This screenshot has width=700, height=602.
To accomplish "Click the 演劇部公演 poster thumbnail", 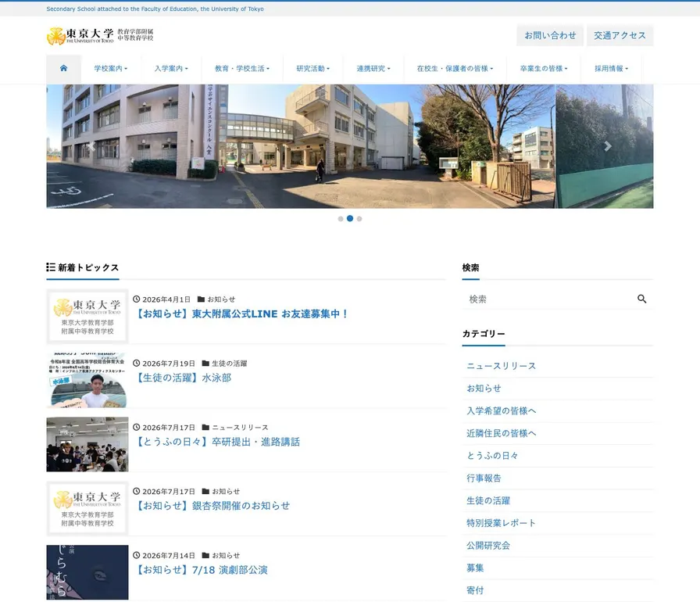I will pos(87,572).
